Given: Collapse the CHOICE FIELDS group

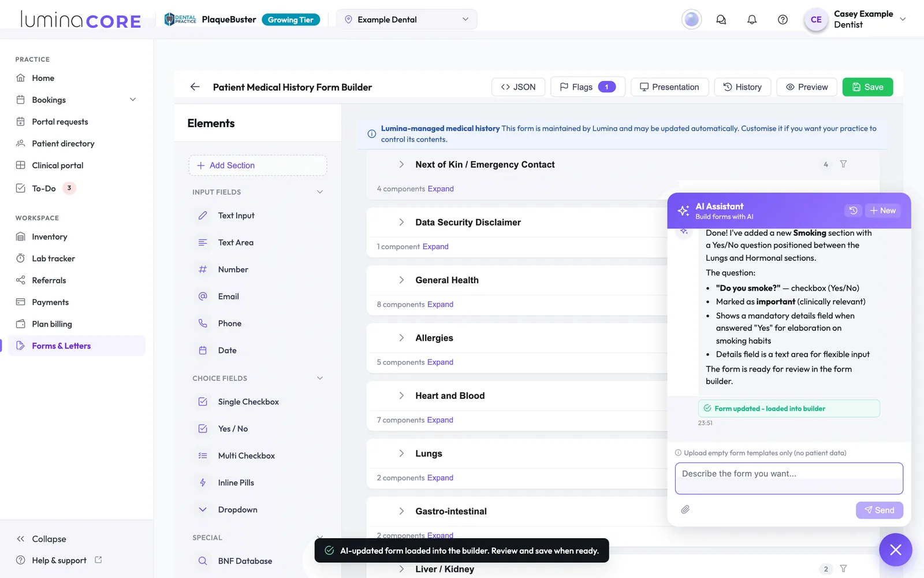Looking at the screenshot, I should [x=320, y=378].
